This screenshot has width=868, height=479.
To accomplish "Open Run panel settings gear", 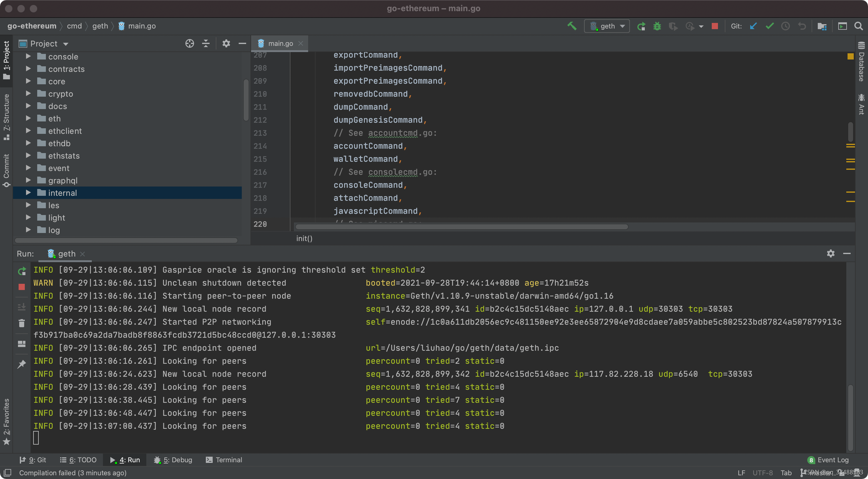I will pos(830,254).
